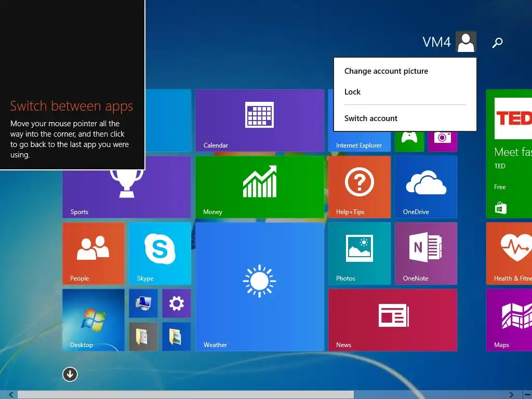The width and height of the screenshot is (532, 399).
Task: Launch the Skype tile
Action: (x=160, y=254)
